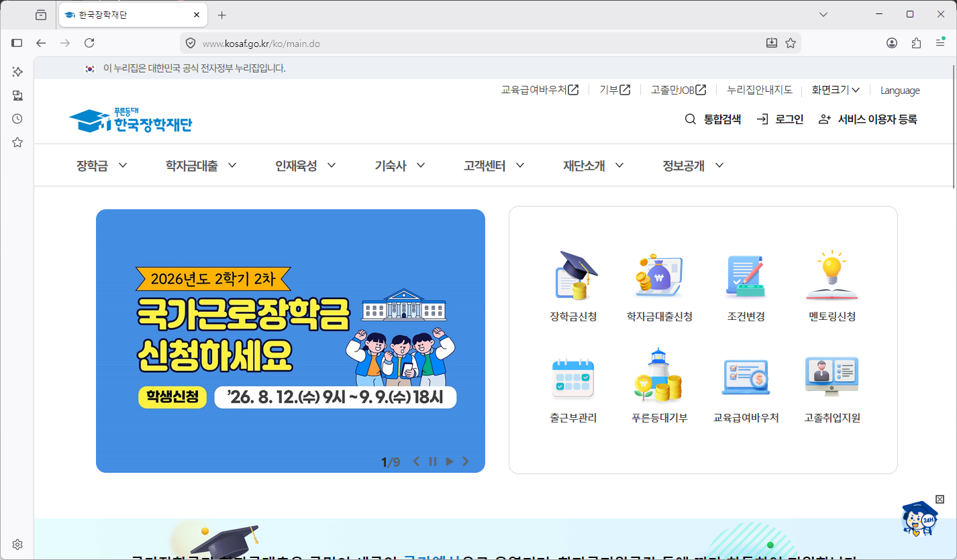Click the 통합검색 magnifier icon

(x=690, y=119)
